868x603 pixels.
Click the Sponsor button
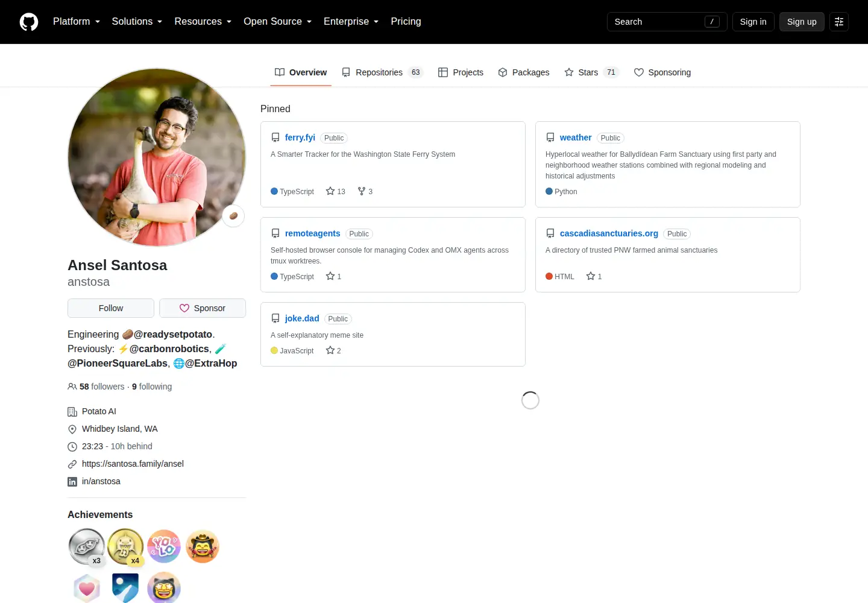[x=203, y=308]
